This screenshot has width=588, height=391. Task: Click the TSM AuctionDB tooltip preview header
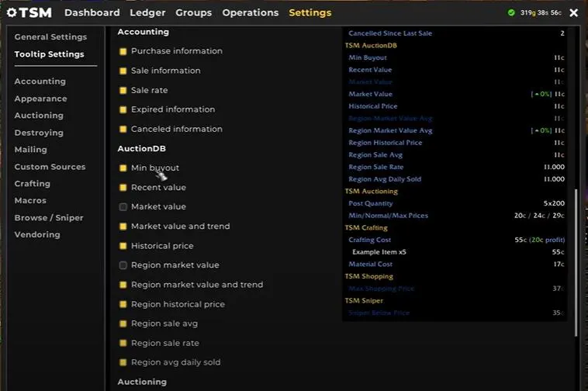pos(371,45)
